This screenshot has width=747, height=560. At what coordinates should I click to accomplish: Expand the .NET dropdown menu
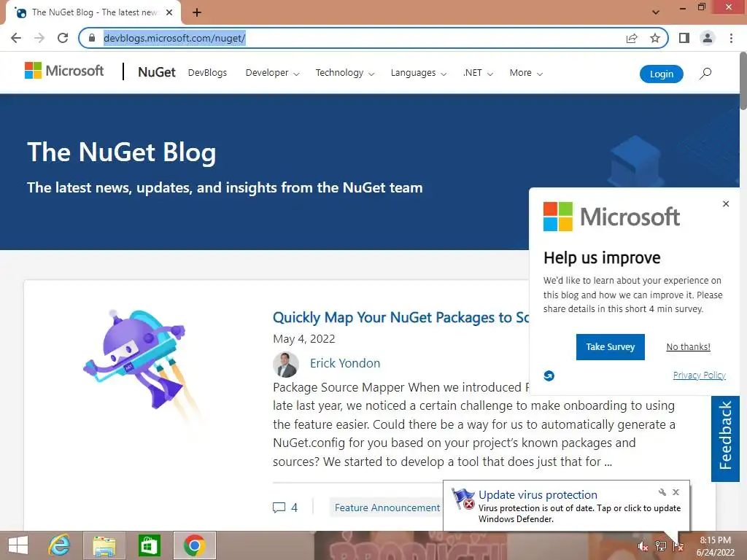coord(478,73)
